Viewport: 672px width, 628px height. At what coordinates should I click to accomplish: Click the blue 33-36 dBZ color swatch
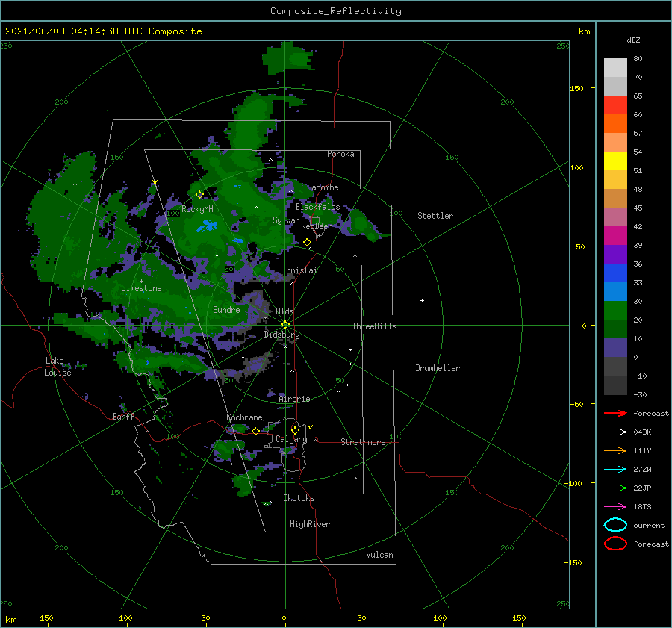pos(615,273)
